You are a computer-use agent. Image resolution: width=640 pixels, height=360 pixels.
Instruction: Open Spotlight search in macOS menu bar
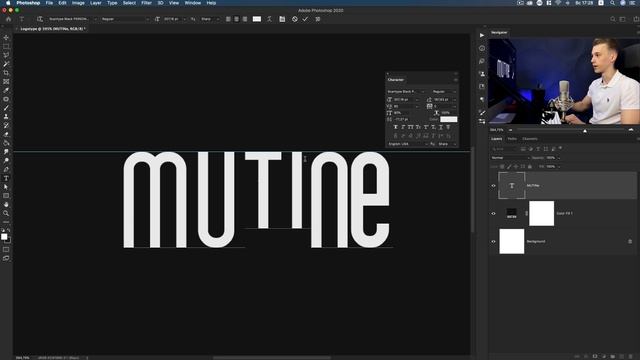coord(613,3)
